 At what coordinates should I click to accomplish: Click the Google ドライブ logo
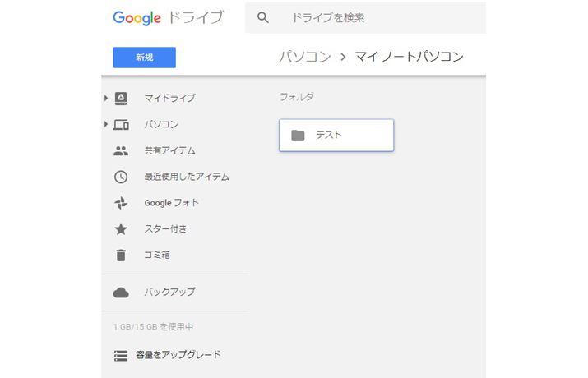[x=168, y=18]
